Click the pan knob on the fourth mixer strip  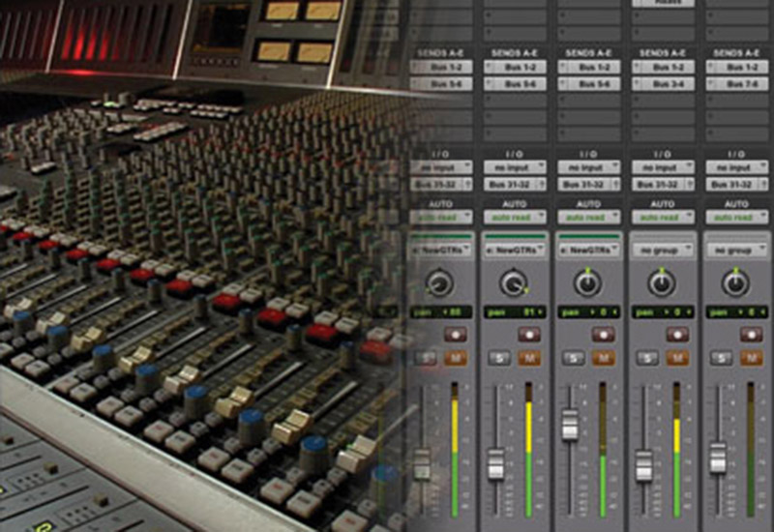[x=662, y=283]
